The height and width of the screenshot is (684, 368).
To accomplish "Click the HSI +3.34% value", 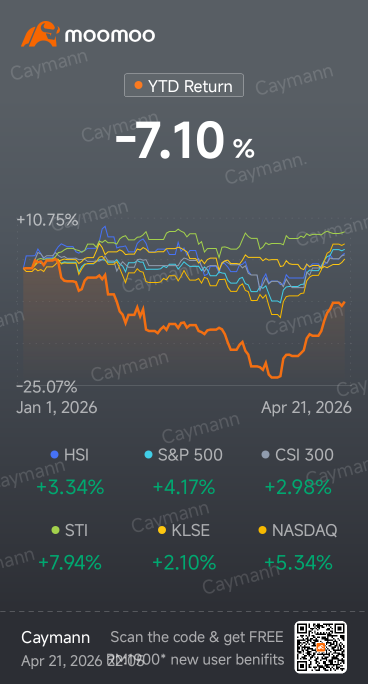I will click(x=70, y=487).
